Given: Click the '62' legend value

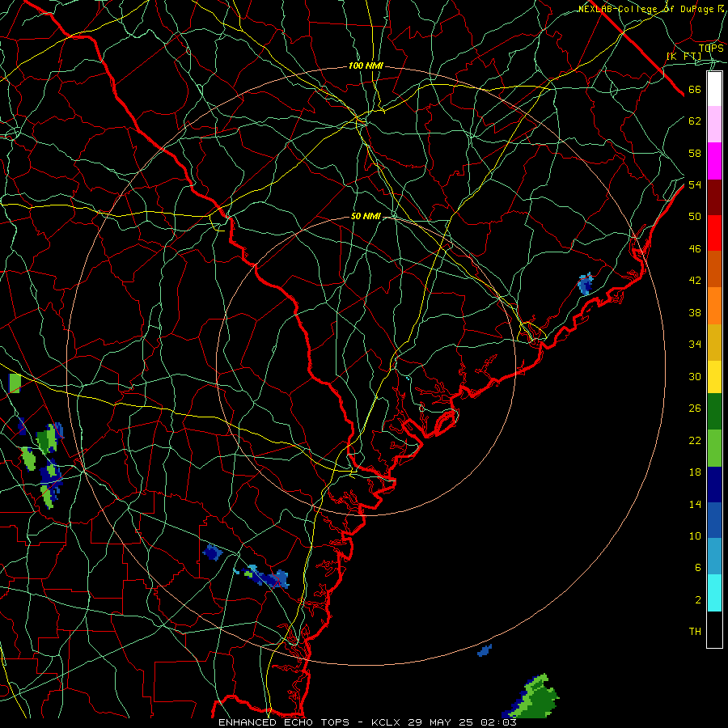Looking at the screenshot, I should tap(695, 121).
